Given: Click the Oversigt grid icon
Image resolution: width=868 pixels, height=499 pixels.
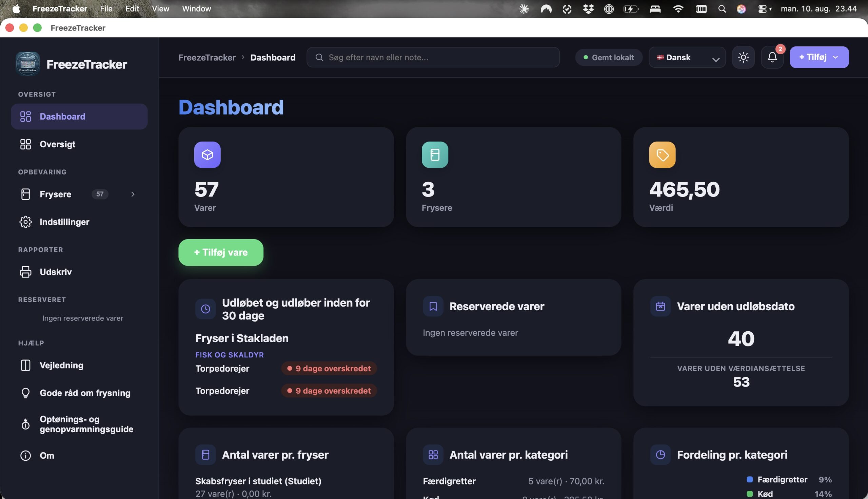Looking at the screenshot, I should 25,144.
